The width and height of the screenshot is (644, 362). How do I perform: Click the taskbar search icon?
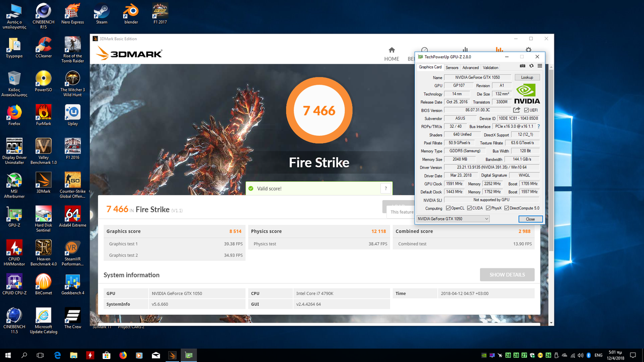tap(24, 355)
